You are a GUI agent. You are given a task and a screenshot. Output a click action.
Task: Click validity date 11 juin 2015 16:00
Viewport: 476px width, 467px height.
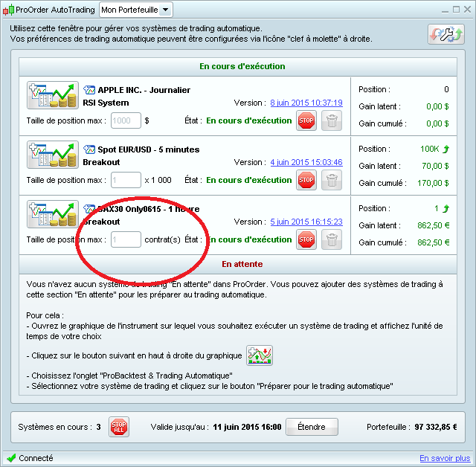[247, 427]
